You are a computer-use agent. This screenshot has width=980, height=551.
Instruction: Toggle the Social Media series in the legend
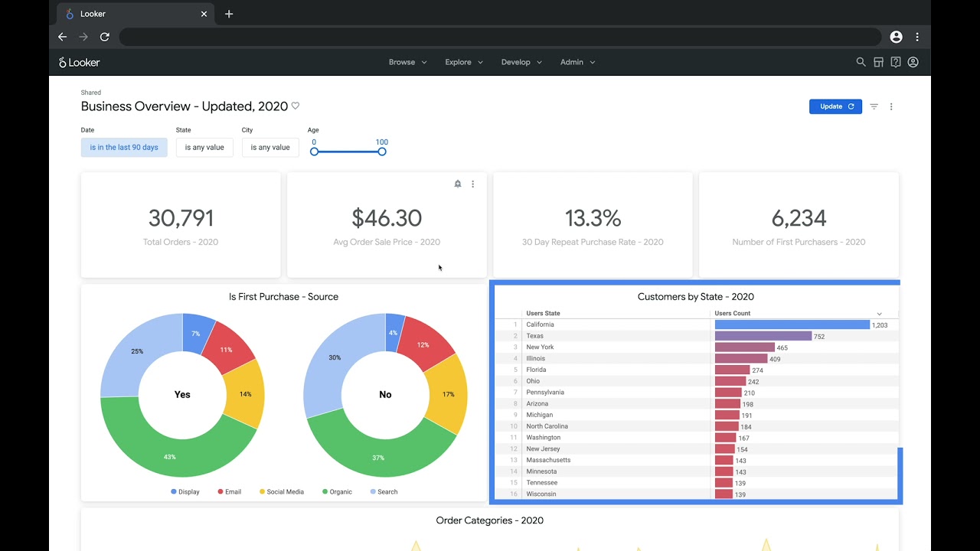tap(282, 491)
